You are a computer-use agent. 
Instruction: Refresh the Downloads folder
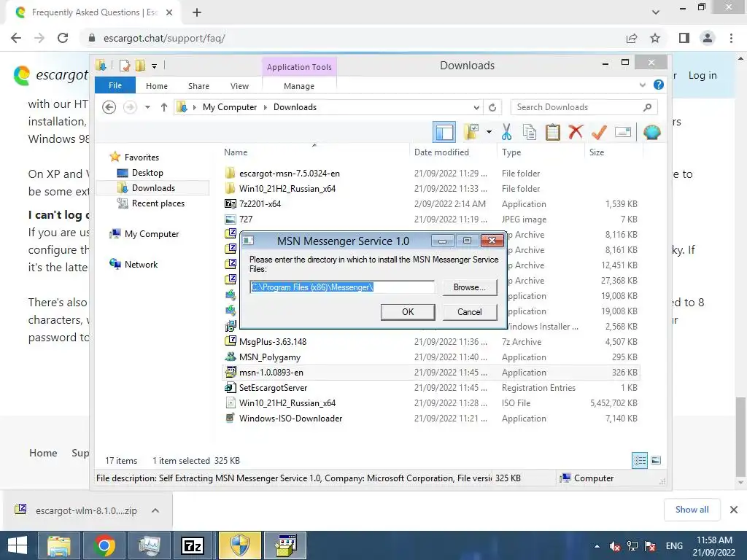(492, 107)
